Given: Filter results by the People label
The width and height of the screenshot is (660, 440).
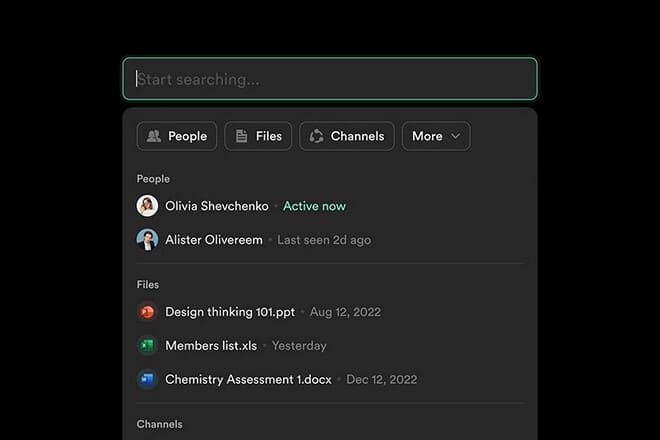Looking at the screenshot, I should (187, 136).
